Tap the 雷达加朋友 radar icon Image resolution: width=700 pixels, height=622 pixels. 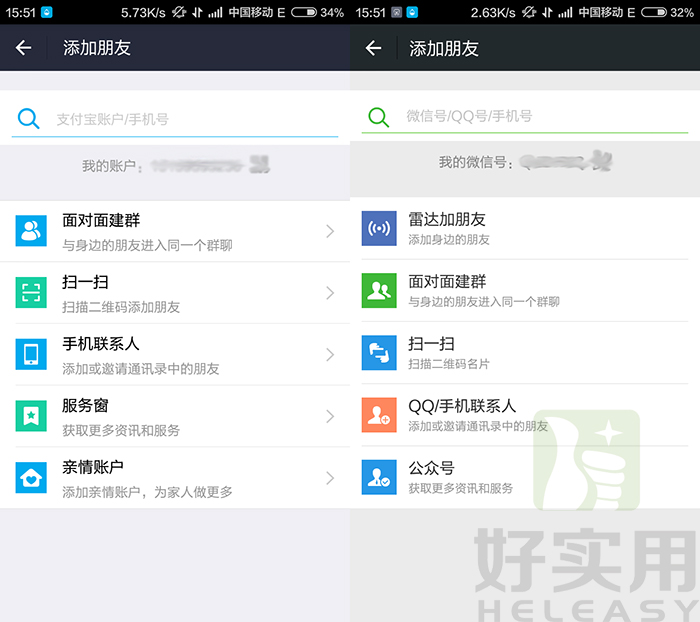pyautogui.click(x=379, y=228)
